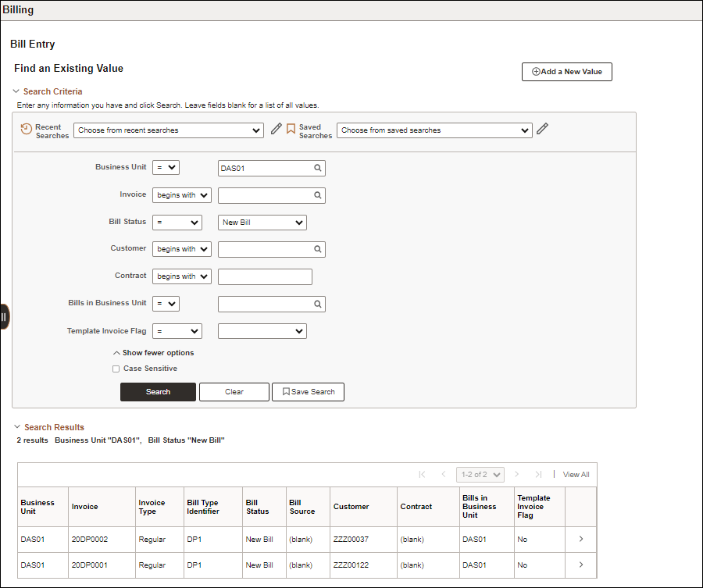Go to the first page of results

(x=422, y=474)
